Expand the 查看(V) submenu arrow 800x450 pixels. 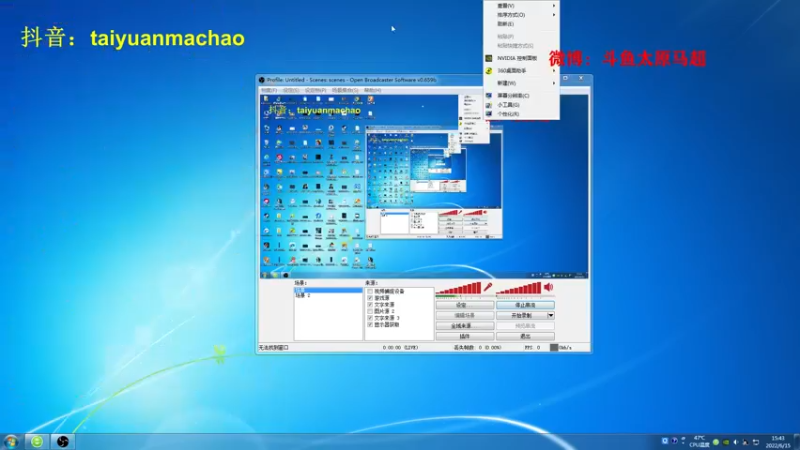point(554,6)
